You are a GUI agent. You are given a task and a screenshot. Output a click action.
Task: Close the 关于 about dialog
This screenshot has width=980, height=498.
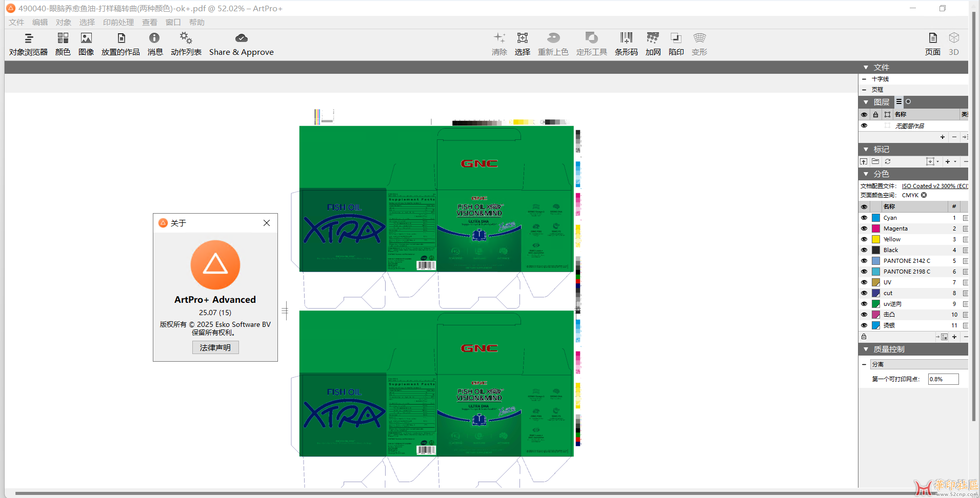pyautogui.click(x=267, y=223)
